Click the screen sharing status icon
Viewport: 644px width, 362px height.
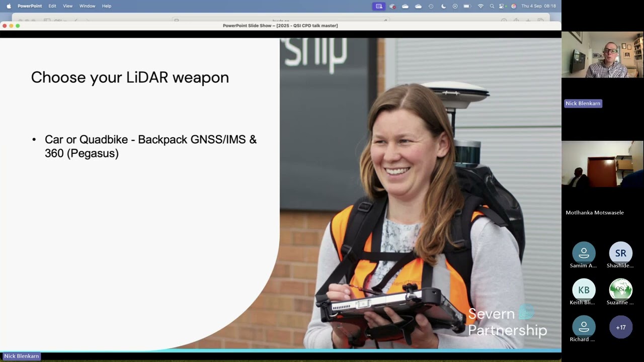pyautogui.click(x=379, y=6)
